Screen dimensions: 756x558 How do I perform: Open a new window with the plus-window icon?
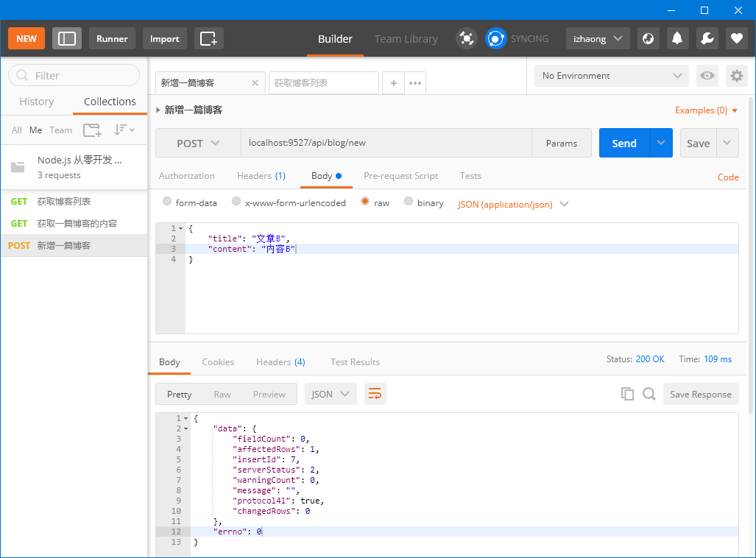[209, 38]
